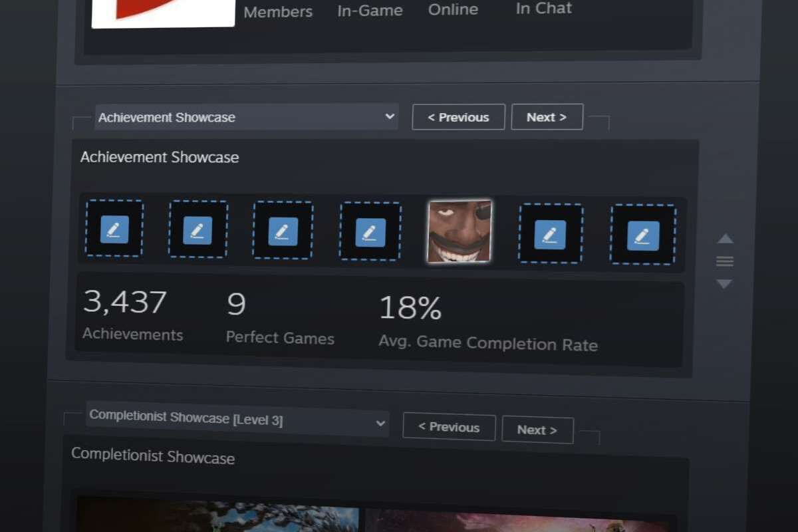The width and height of the screenshot is (798, 532).
Task: Edit the fourth empty achievement slot
Action: [370, 231]
